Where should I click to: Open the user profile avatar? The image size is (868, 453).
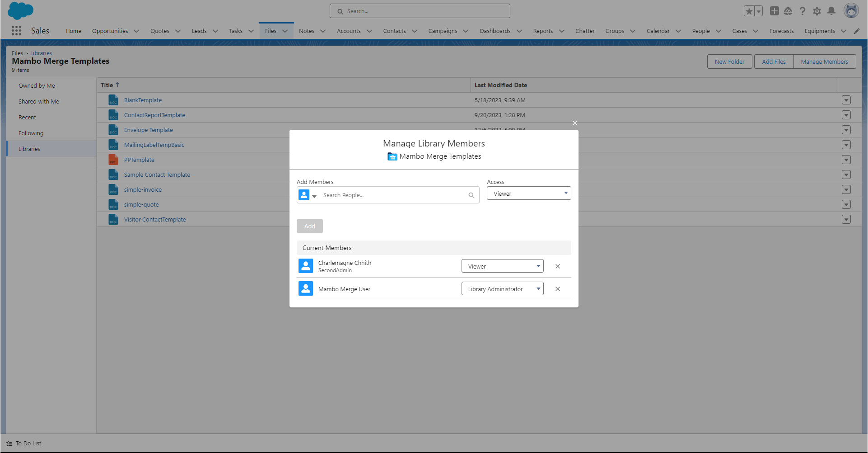click(x=851, y=11)
